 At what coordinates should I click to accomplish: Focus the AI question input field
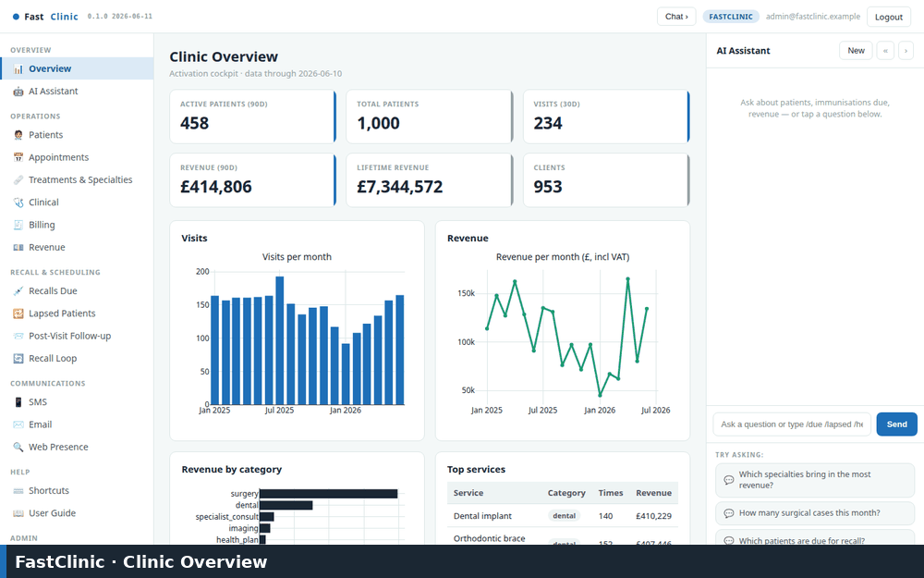tap(792, 424)
